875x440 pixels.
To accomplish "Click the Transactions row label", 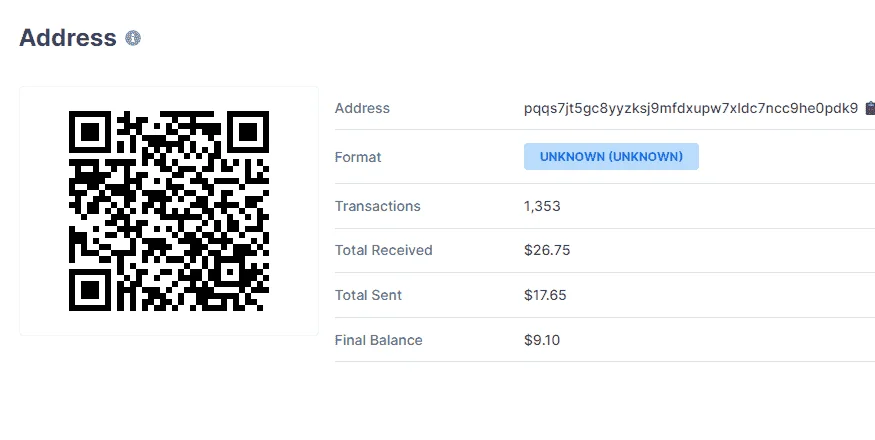I will point(378,206).
